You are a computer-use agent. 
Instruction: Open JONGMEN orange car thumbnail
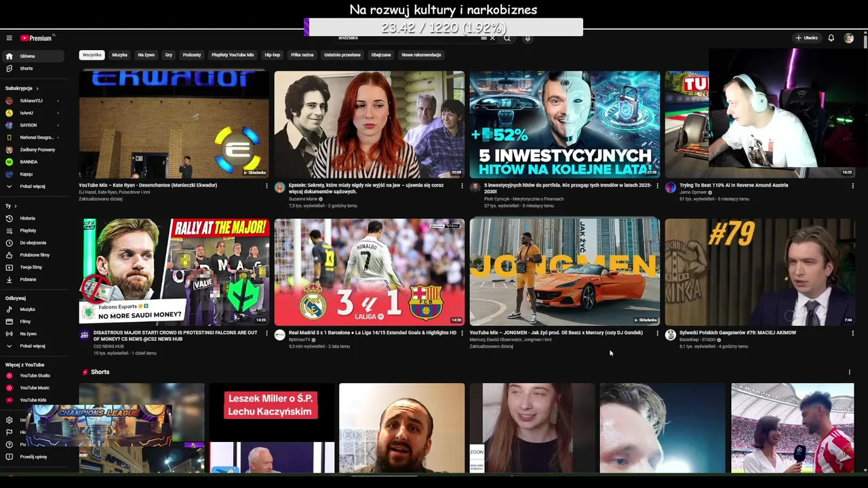tap(565, 272)
